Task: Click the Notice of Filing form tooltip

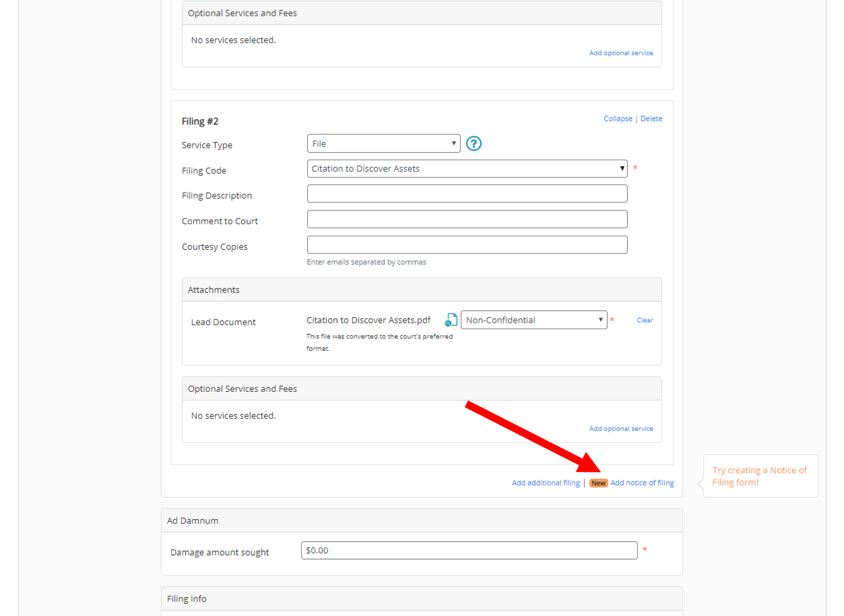Action: (x=759, y=476)
